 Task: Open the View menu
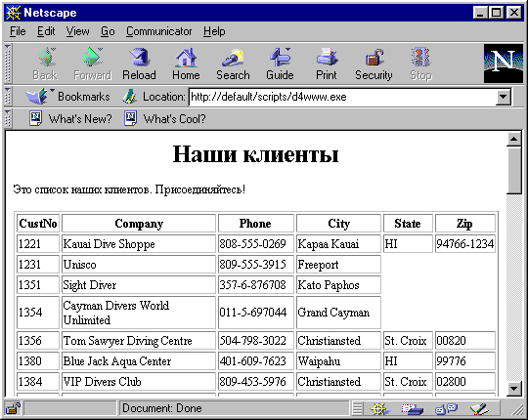point(78,31)
